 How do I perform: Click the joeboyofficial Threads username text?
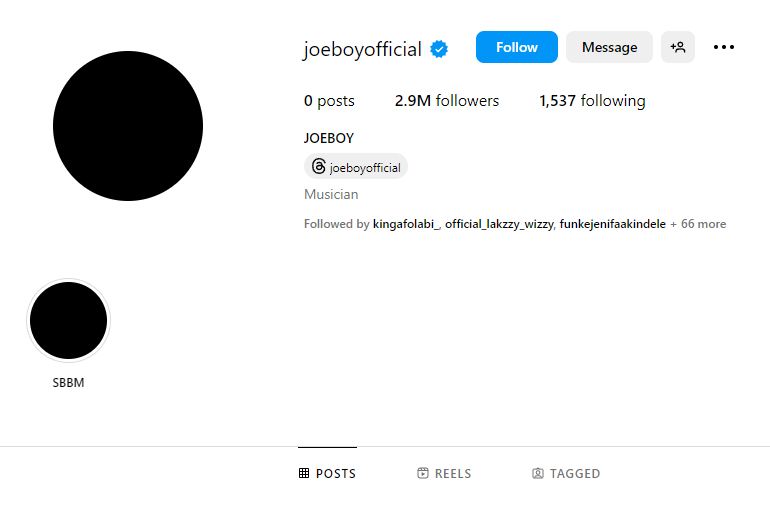[365, 168]
